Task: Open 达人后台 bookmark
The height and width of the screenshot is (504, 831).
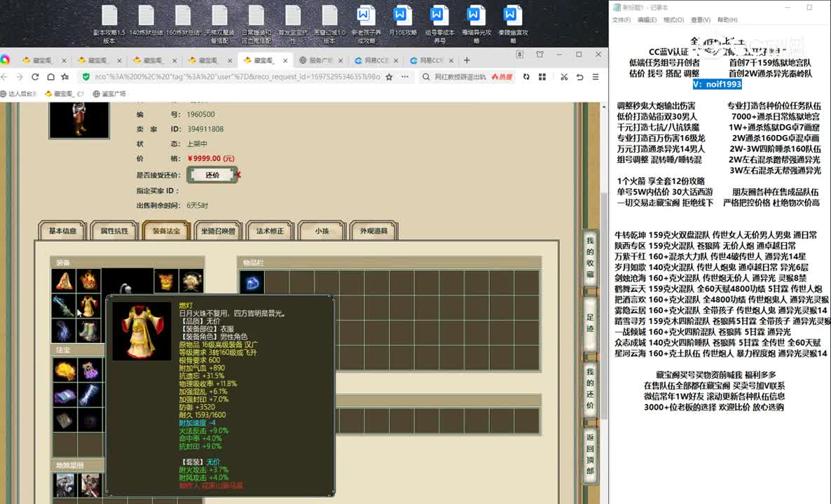Action: [19, 94]
